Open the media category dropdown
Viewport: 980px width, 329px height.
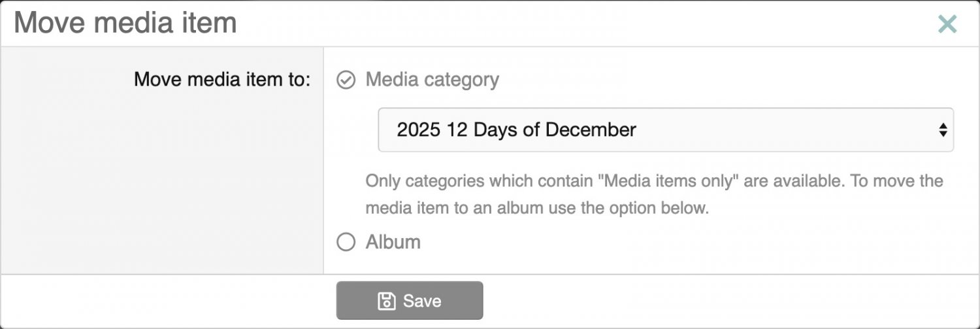[665, 130]
